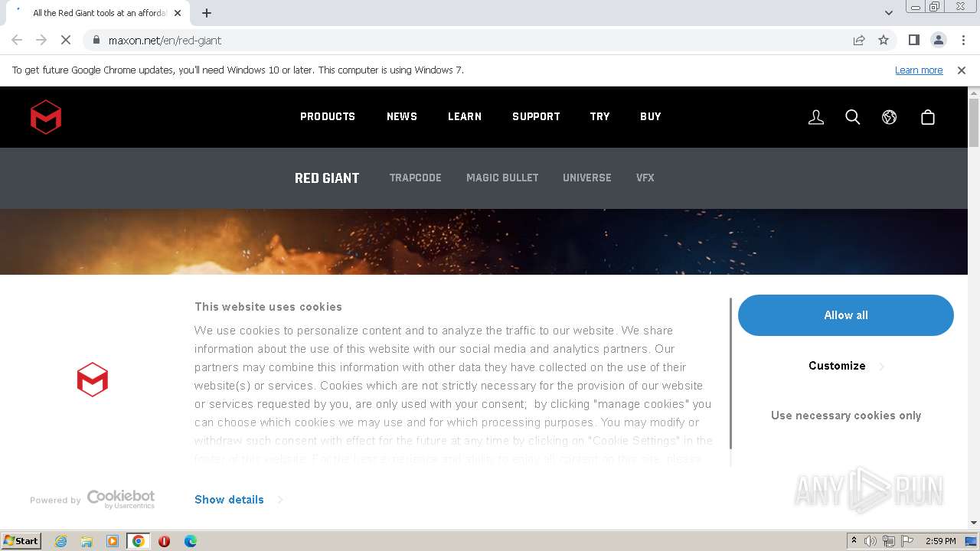Open the TRY menu
Image resolution: width=980 pixels, height=551 pixels.
600,117
